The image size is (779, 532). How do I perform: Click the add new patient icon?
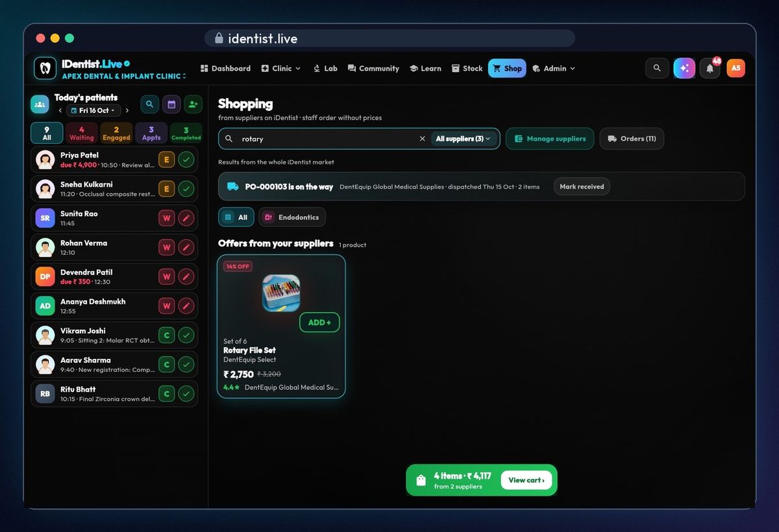point(193,104)
